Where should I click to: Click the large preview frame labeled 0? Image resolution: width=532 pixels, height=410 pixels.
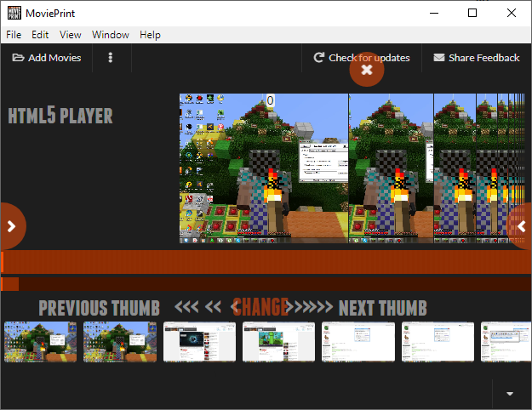pyautogui.click(x=264, y=168)
